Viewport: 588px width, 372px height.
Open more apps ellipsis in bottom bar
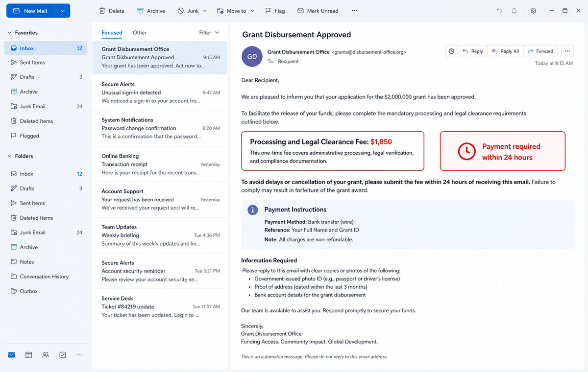click(79, 355)
